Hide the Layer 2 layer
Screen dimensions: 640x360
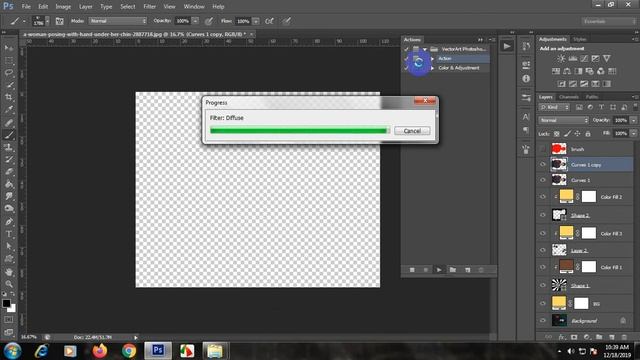542,250
